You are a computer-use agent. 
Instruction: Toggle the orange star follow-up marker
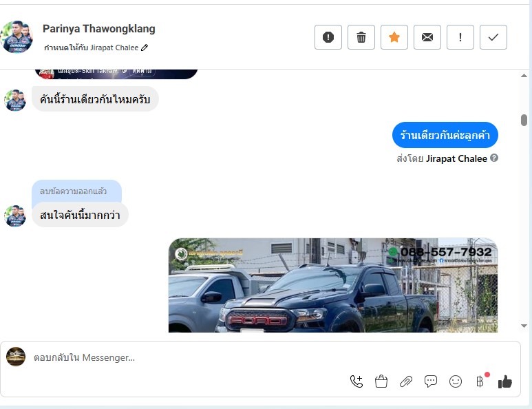coord(394,37)
